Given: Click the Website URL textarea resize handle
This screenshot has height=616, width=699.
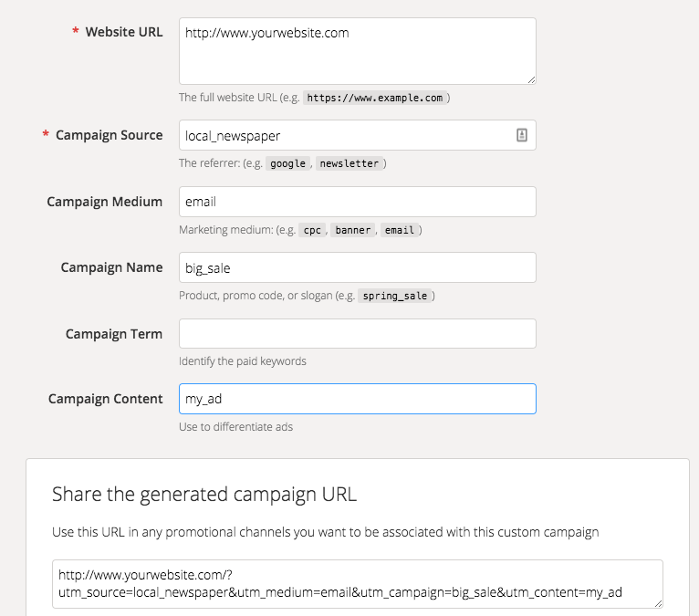Looking at the screenshot, I should (x=531, y=79).
